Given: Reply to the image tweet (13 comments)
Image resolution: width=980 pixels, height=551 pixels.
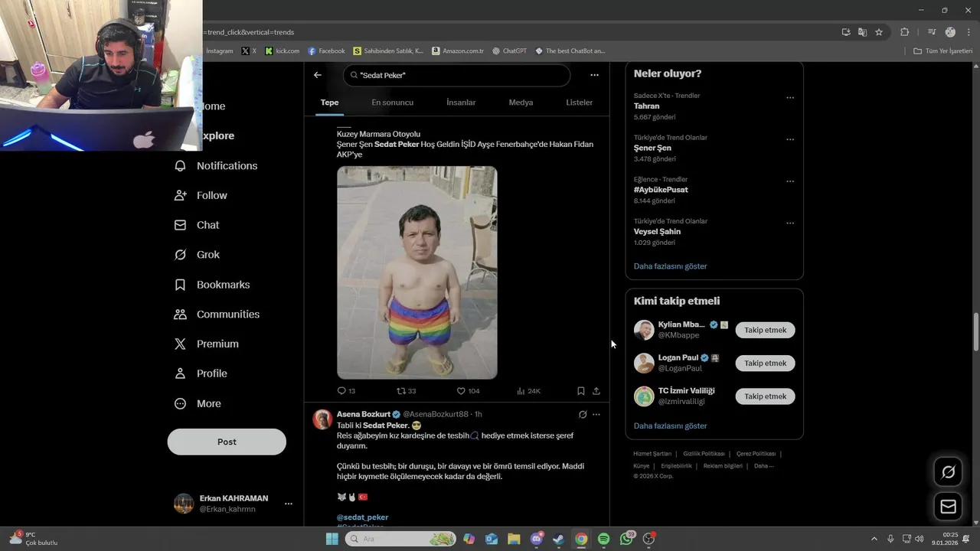Looking at the screenshot, I should 346,391.
